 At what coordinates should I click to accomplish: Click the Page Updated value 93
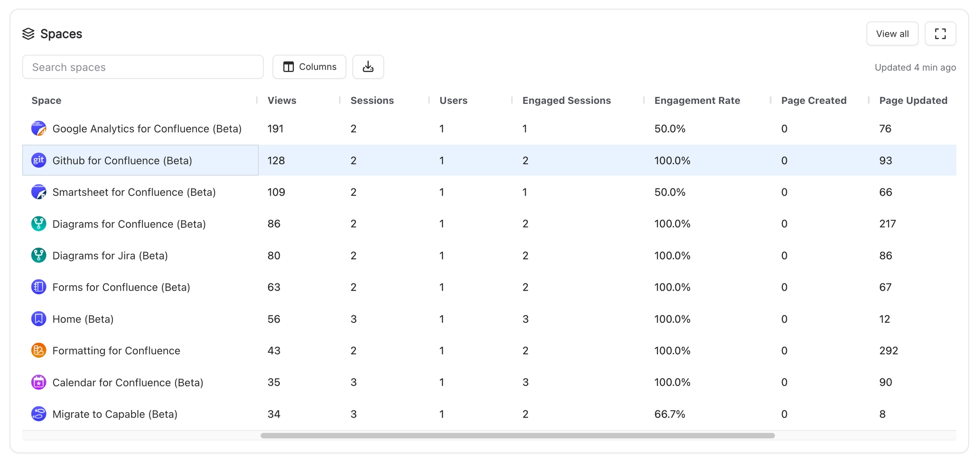click(x=886, y=160)
